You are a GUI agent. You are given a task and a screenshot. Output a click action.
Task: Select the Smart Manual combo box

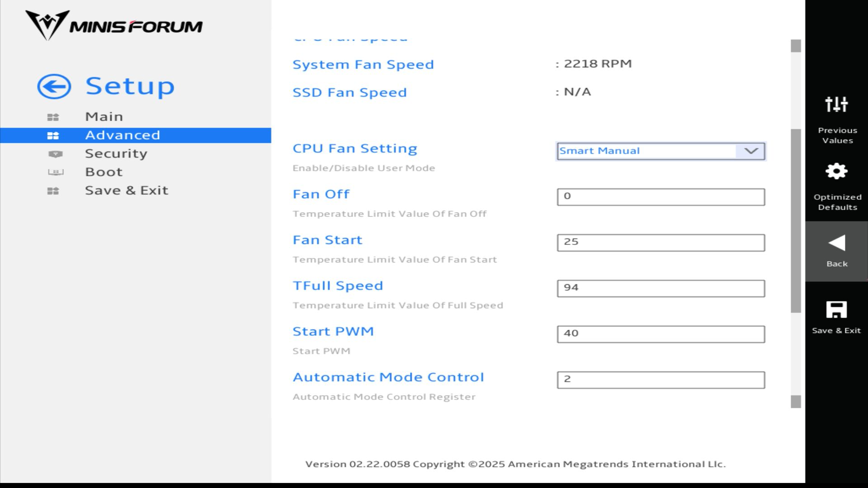tap(646, 151)
